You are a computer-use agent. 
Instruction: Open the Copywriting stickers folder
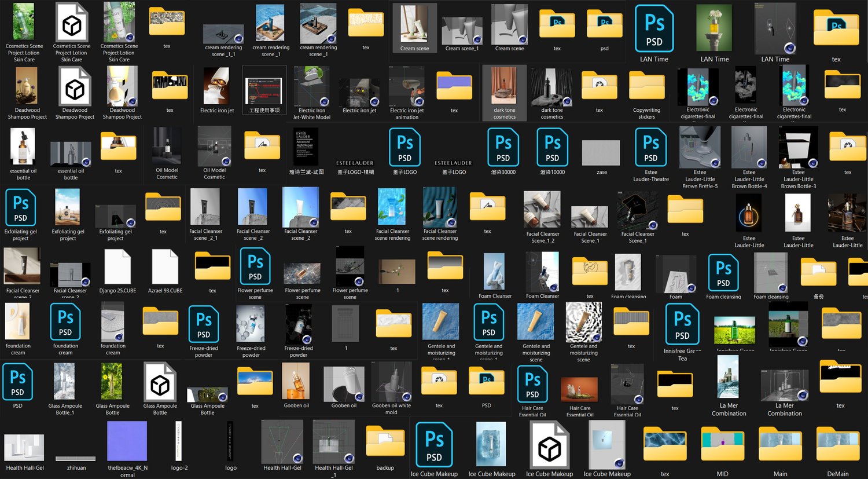click(x=646, y=85)
